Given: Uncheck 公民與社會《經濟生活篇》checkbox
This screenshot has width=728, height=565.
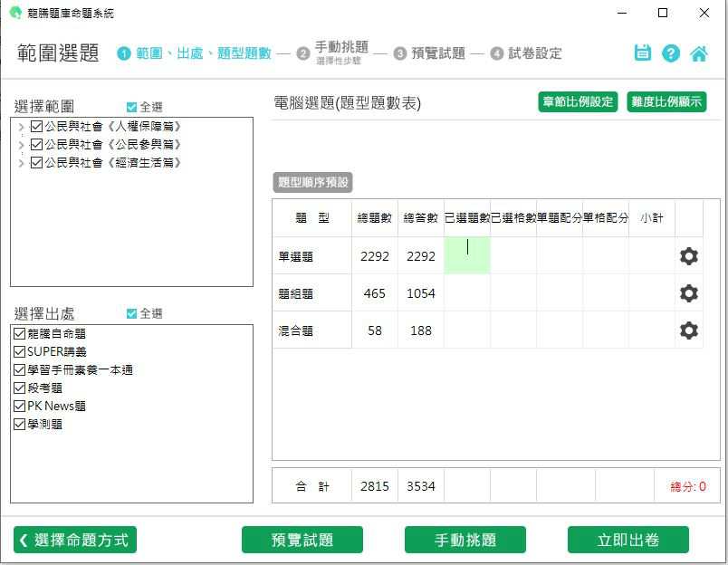Looking at the screenshot, I should pos(36,162).
